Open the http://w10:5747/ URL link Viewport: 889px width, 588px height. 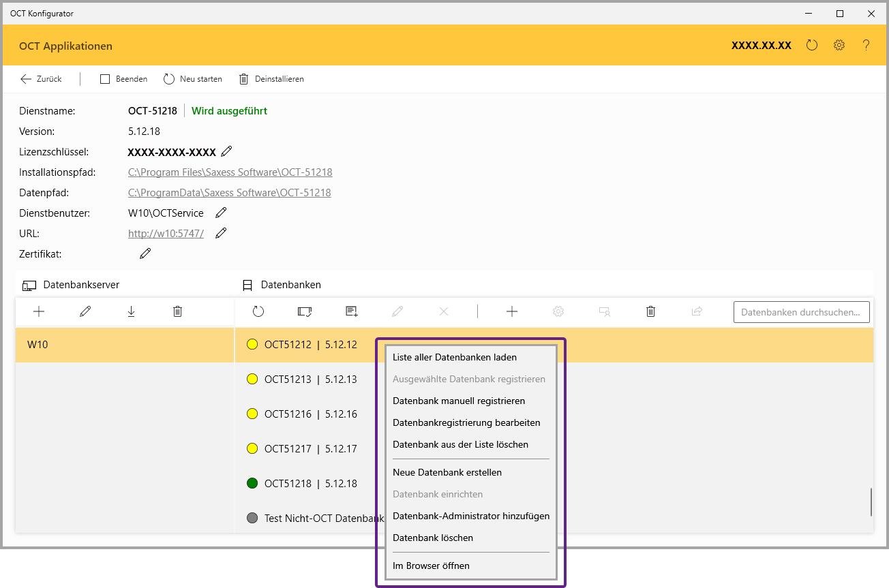coord(166,234)
